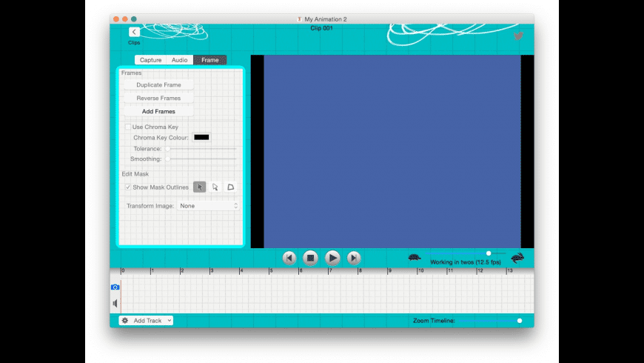Select the arrow mask selection tool
The image size is (644, 363).
pyautogui.click(x=199, y=187)
